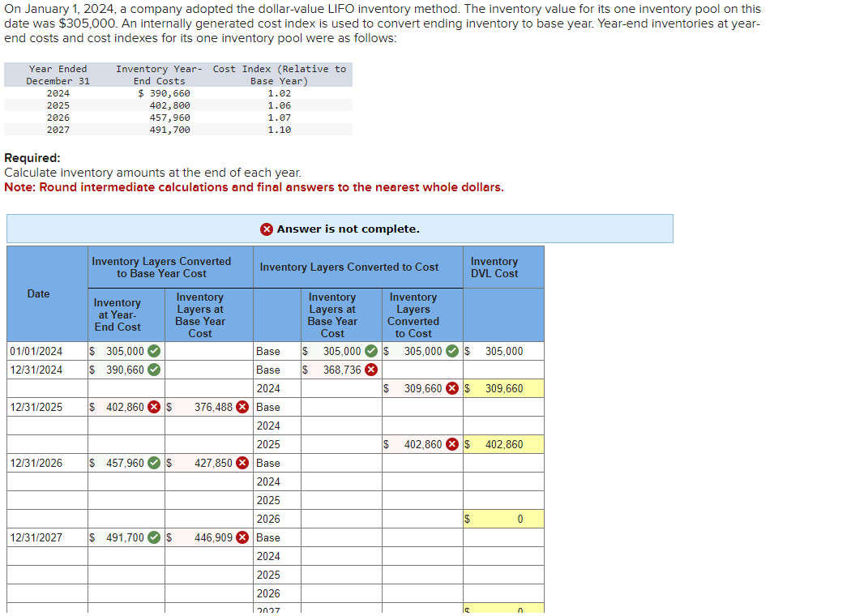The width and height of the screenshot is (851, 616).
Task: Click green check next to 390,660 year-end cost
Action: coord(154,370)
